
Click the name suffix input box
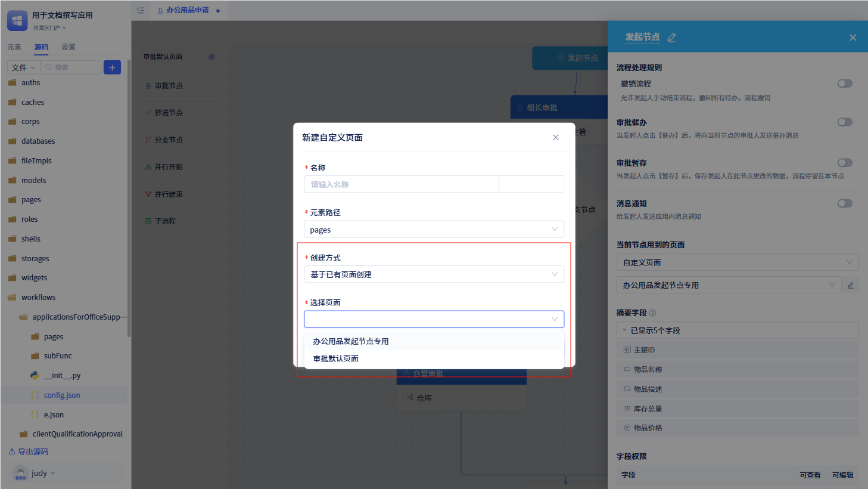coord(531,184)
